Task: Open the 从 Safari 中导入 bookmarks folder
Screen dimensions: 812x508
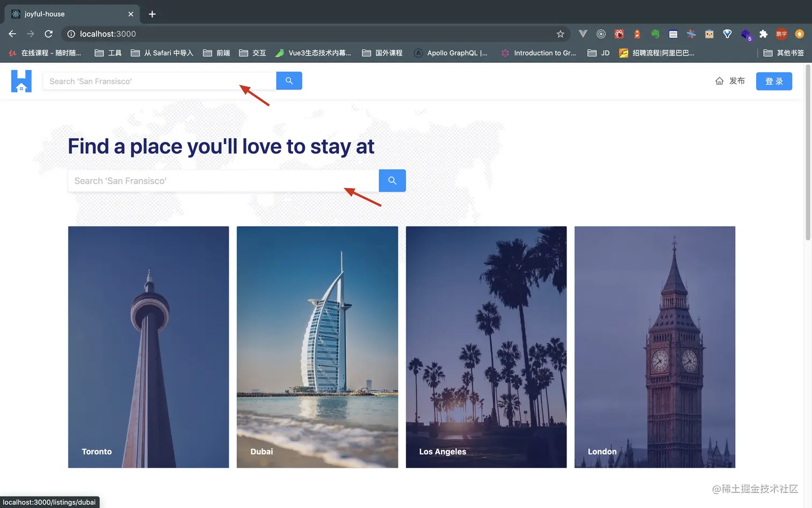Action: 162,53
